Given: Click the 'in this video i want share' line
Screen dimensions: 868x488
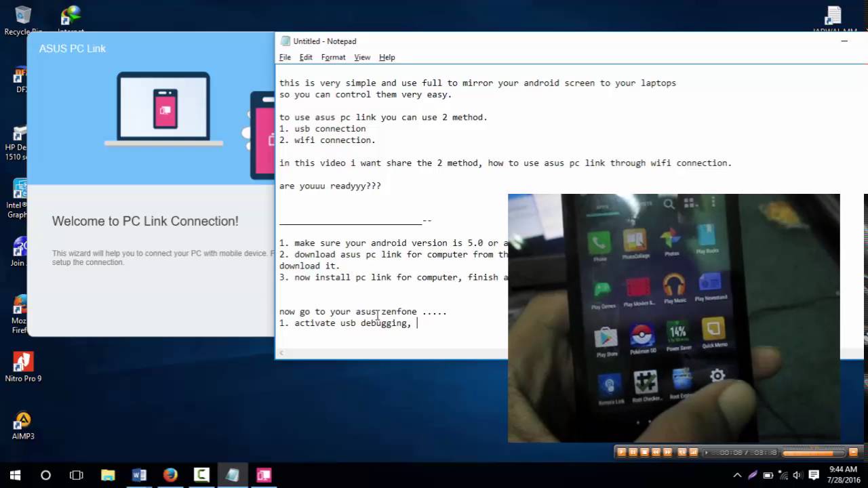Looking at the screenshot, I should [505, 163].
